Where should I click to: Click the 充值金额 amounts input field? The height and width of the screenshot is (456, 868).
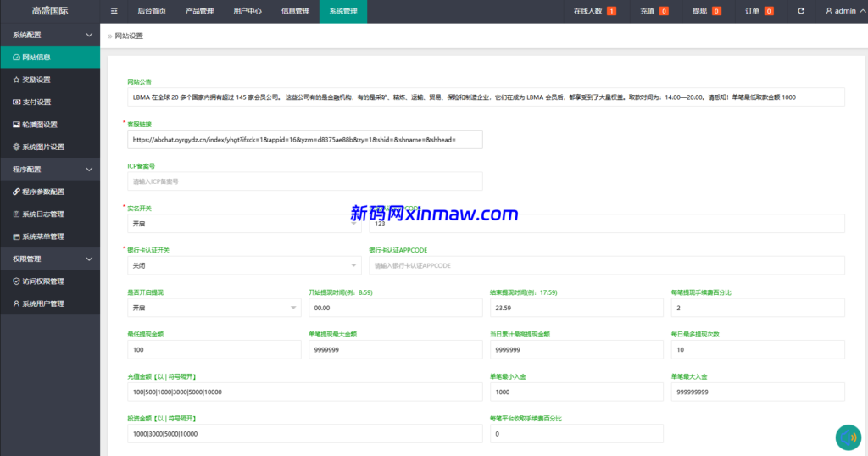pyautogui.click(x=305, y=392)
